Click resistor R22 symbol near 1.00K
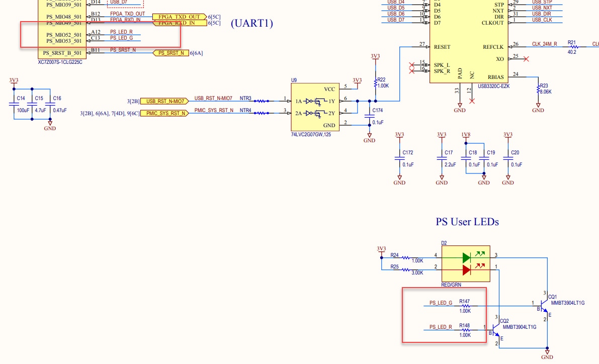 tap(376, 83)
